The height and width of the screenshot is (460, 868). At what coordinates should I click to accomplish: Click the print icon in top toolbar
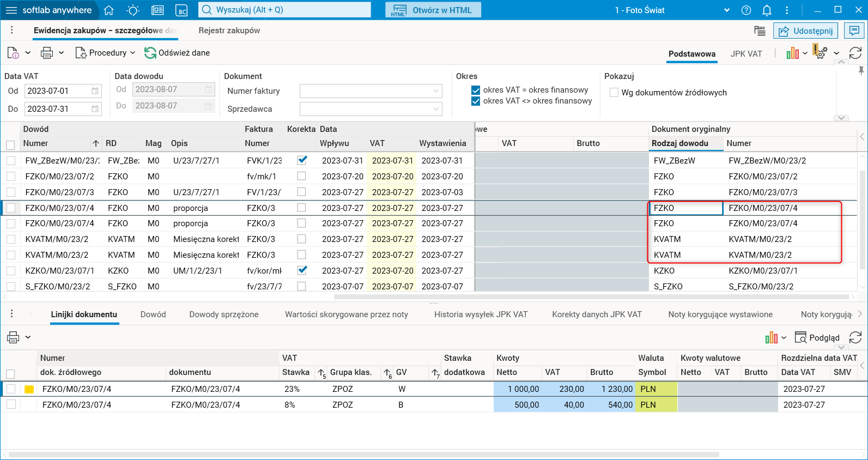pyautogui.click(x=47, y=53)
